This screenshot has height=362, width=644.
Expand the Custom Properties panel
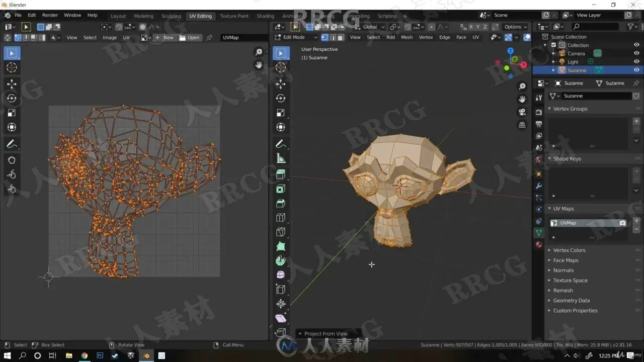click(x=549, y=311)
